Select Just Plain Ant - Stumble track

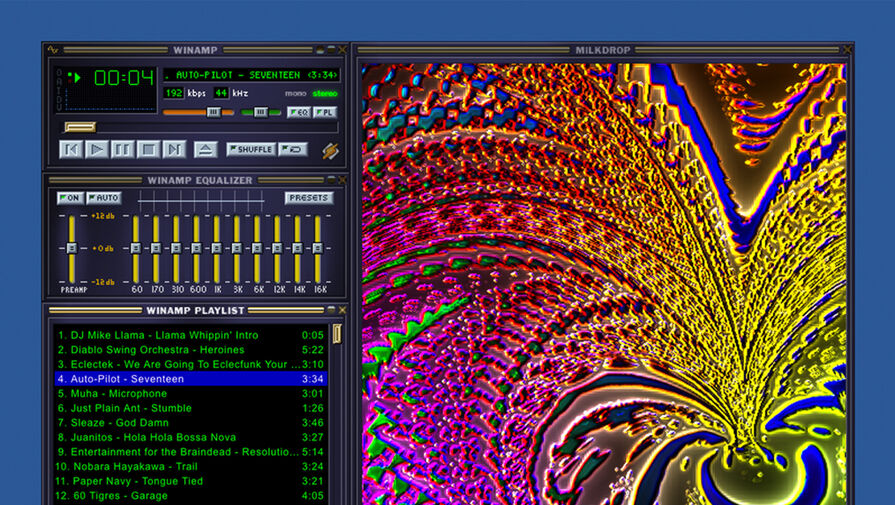click(191, 408)
